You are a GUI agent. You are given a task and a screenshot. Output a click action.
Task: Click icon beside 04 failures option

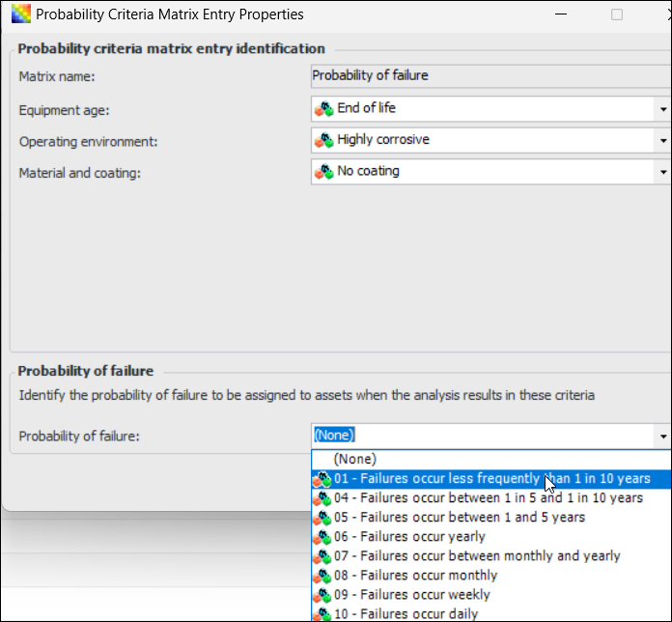point(322,498)
